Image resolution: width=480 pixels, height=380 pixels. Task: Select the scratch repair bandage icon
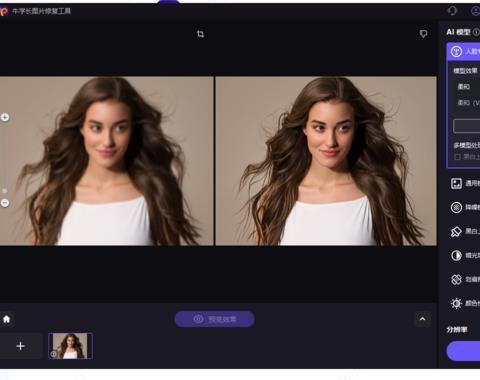pyautogui.click(x=456, y=279)
